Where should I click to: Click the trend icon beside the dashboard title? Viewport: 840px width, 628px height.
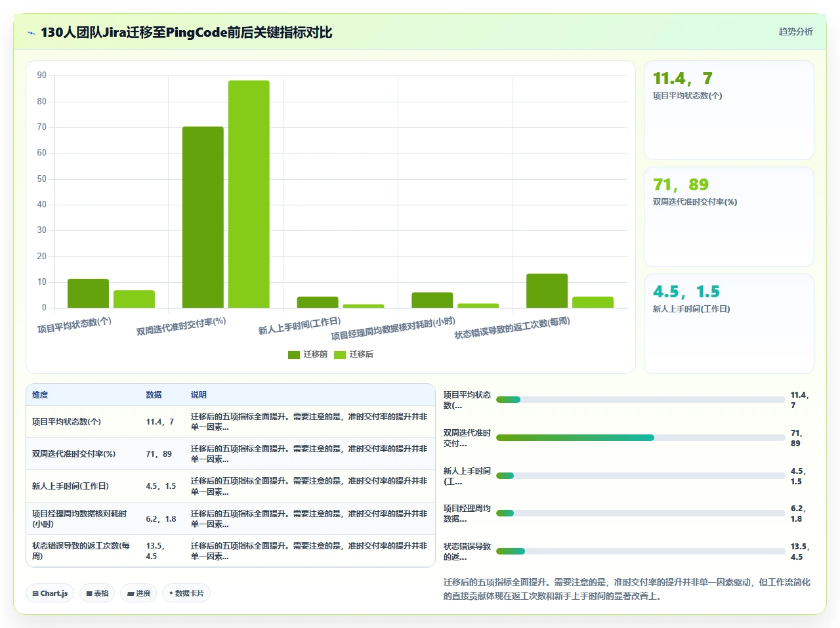tap(31, 33)
